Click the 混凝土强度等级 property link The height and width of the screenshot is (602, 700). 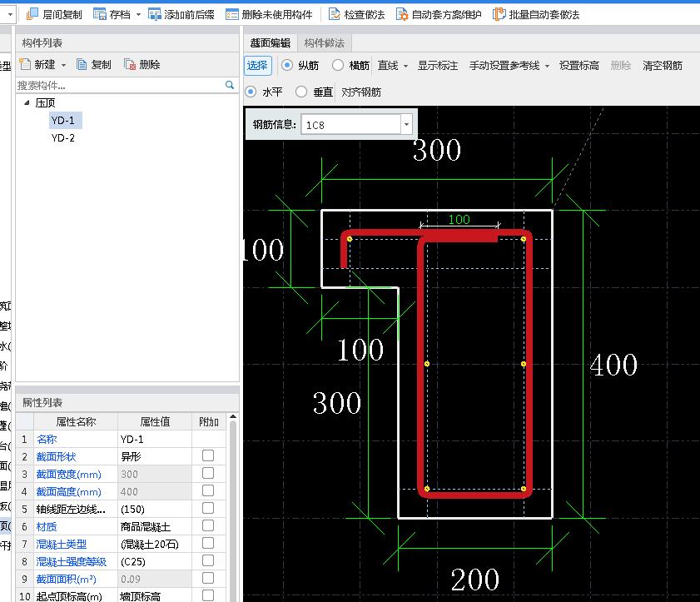click(x=72, y=561)
